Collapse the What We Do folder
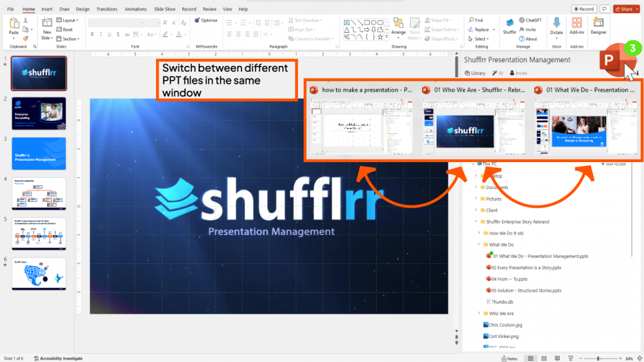 479,244
